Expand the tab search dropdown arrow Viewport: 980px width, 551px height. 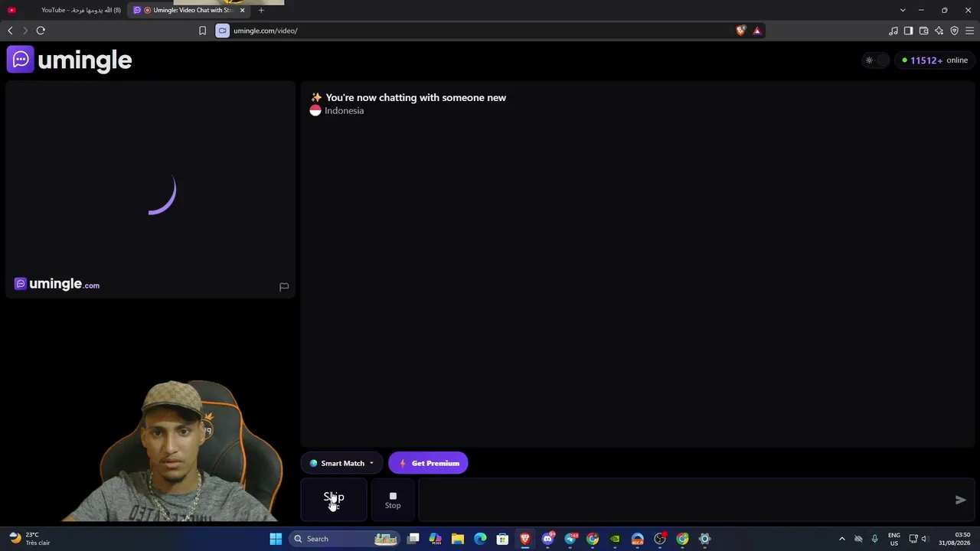(x=903, y=10)
